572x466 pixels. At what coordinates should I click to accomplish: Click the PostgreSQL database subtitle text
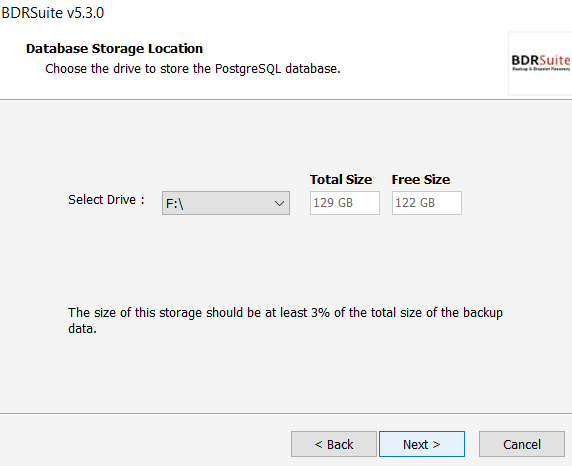click(x=193, y=69)
